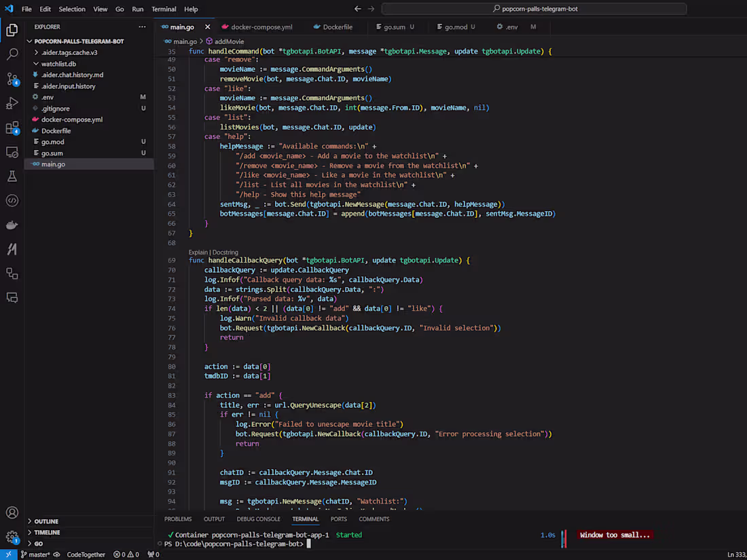Open the Source Control view icon
Viewport: 747px width, 560px height.
[x=12, y=79]
